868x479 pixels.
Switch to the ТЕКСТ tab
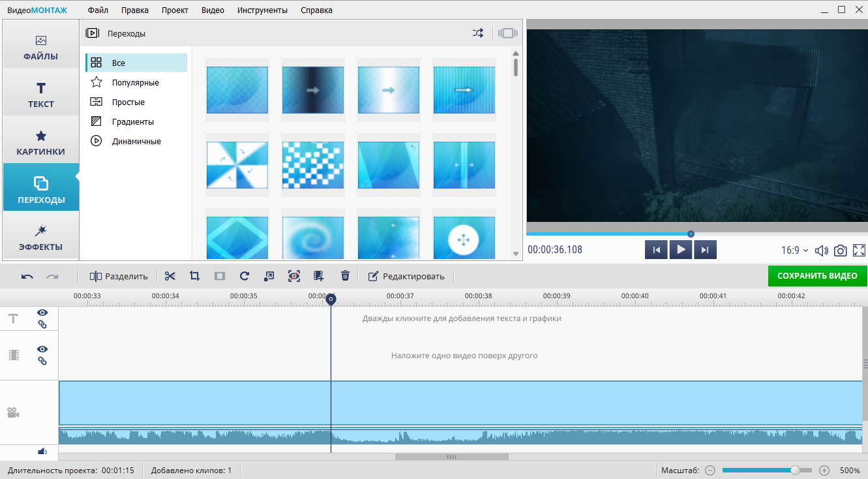point(41,93)
